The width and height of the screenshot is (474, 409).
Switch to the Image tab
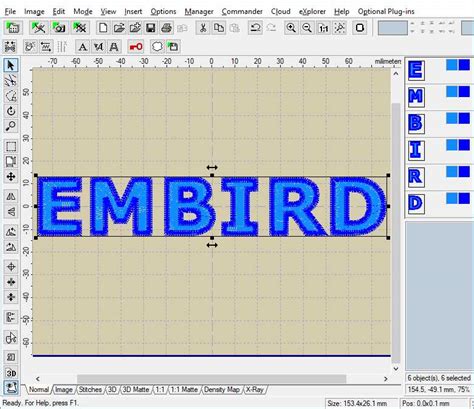[63, 389]
